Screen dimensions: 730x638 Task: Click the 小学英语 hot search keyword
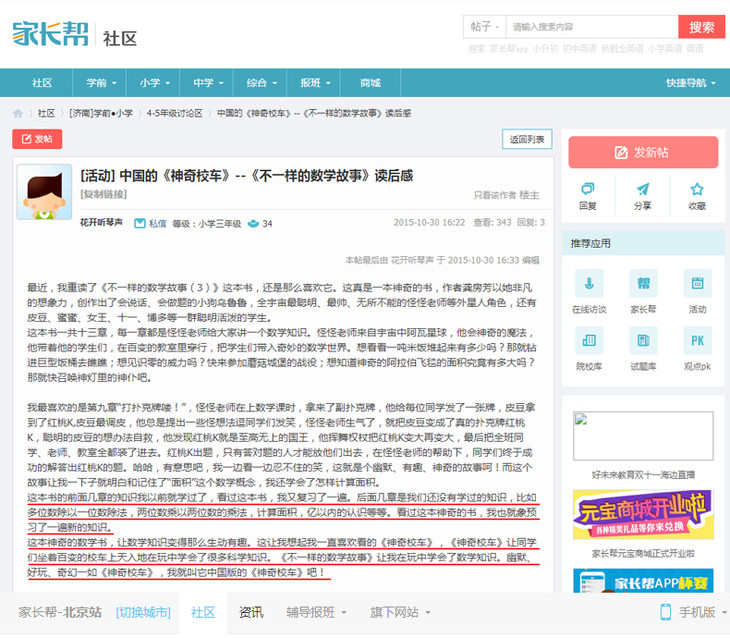pos(665,48)
